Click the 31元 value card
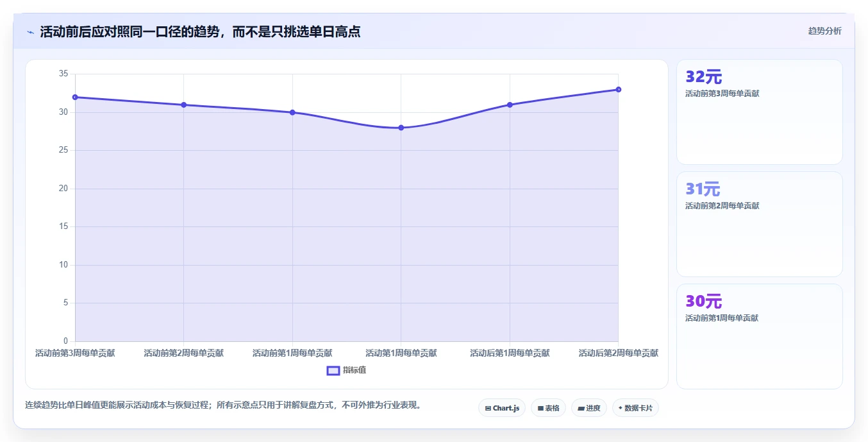868x442 pixels. pos(760,225)
